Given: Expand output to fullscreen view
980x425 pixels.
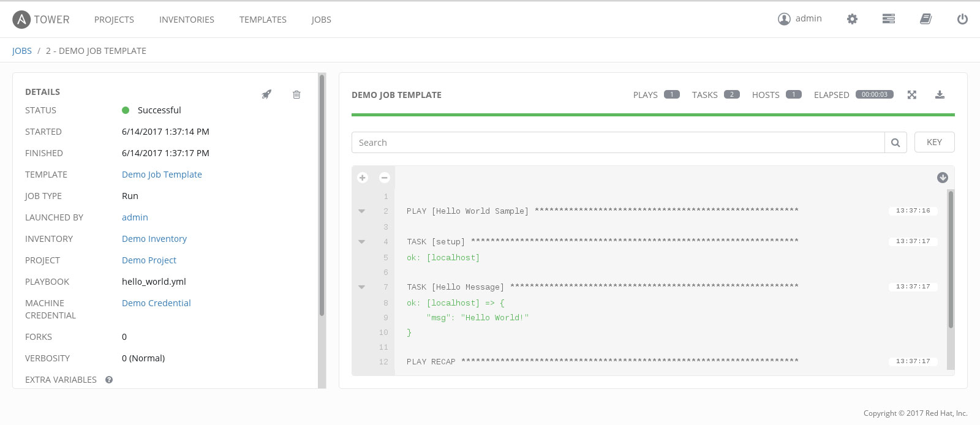Looking at the screenshot, I should [912, 94].
